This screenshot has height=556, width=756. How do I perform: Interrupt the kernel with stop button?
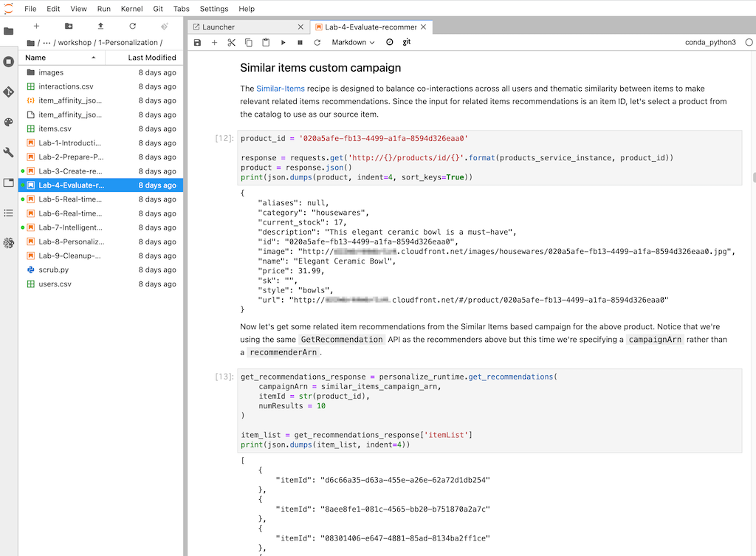pos(300,43)
